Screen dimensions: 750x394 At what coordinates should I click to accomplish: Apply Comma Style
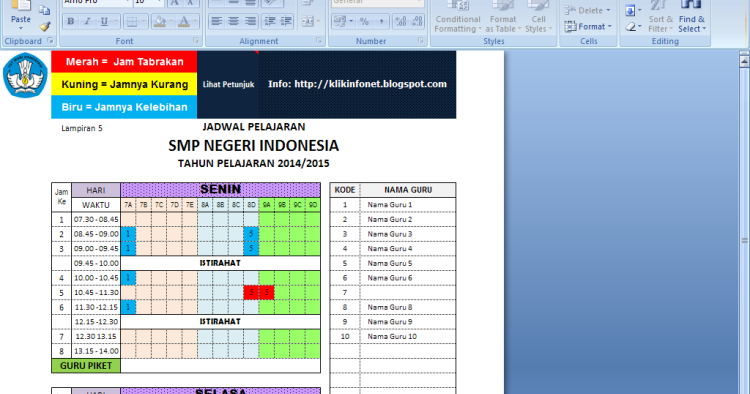click(381, 22)
